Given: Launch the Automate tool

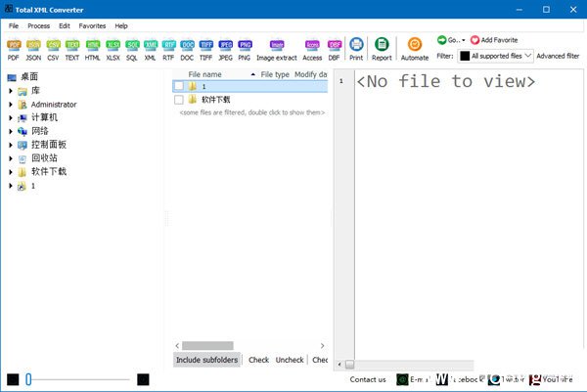Looking at the screenshot, I should [x=414, y=49].
